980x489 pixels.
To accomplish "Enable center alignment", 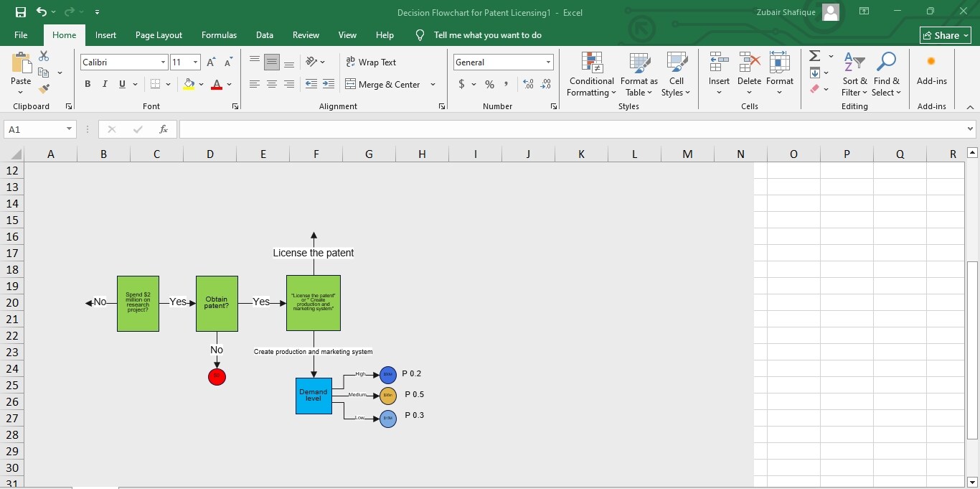I will pos(272,84).
